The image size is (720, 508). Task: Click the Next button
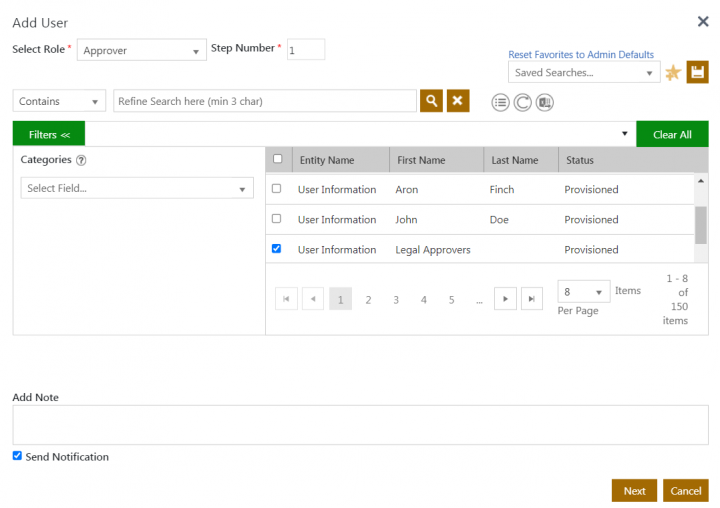(x=634, y=491)
